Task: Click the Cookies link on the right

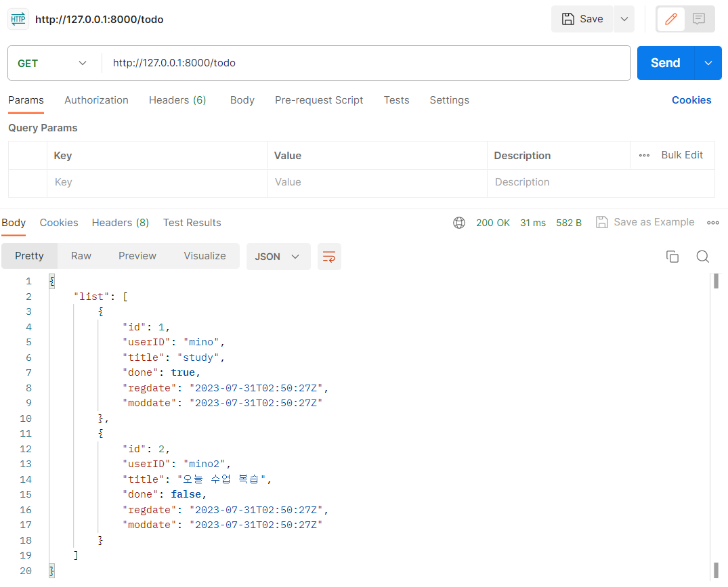Action: point(691,100)
